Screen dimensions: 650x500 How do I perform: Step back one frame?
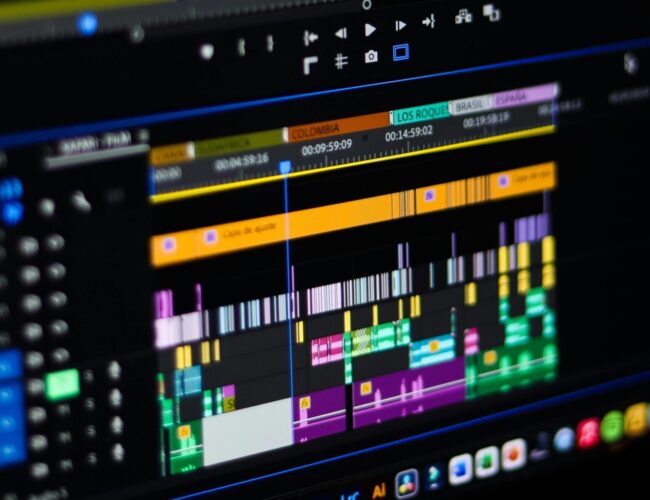[x=341, y=32]
